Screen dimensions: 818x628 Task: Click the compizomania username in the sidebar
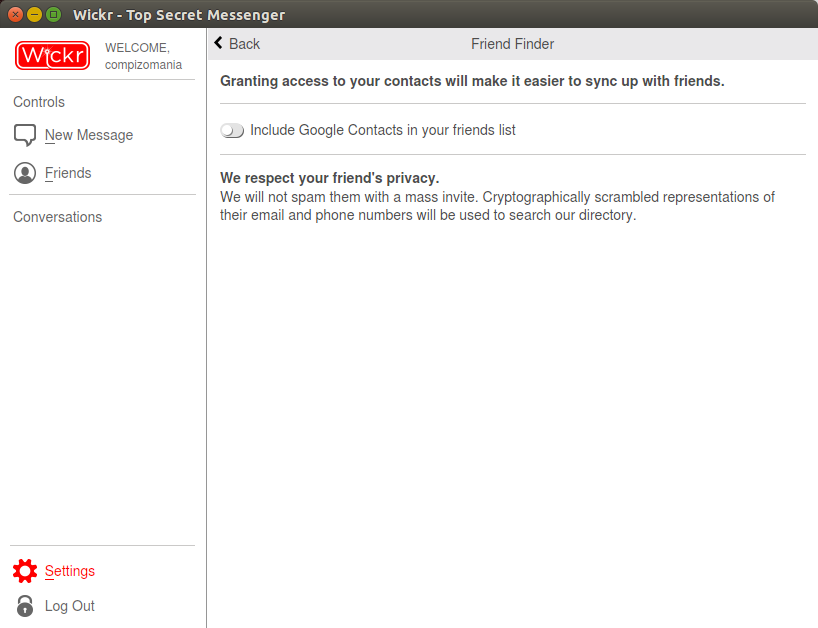tap(143, 65)
